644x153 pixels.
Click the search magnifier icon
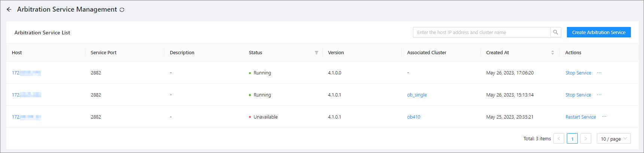tap(556, 33)
